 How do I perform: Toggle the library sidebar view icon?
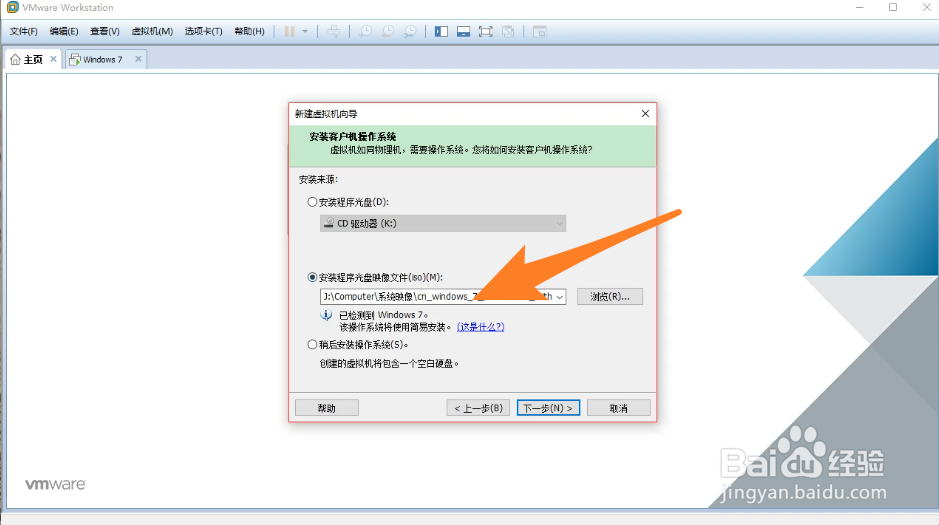(x=441, y=32)
